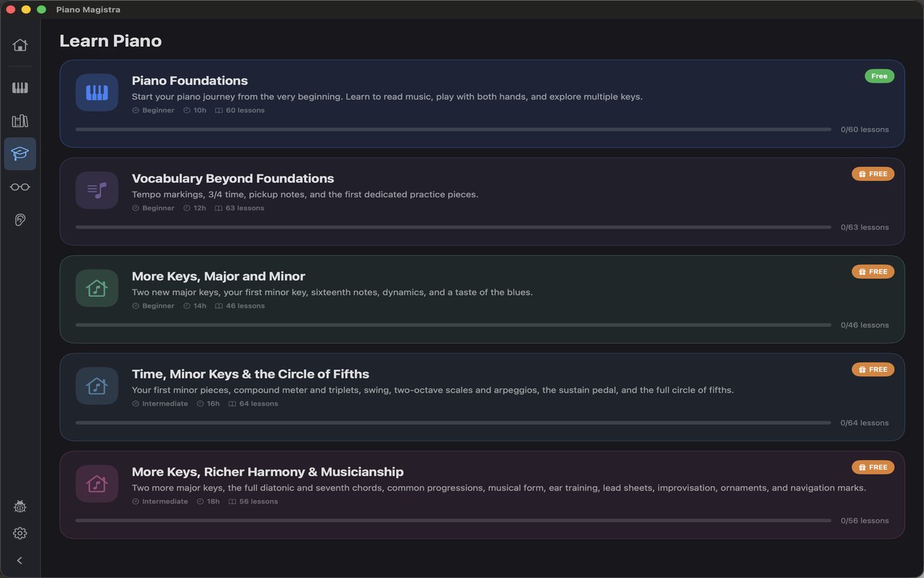Open the settings gear icon

(20, 533)
